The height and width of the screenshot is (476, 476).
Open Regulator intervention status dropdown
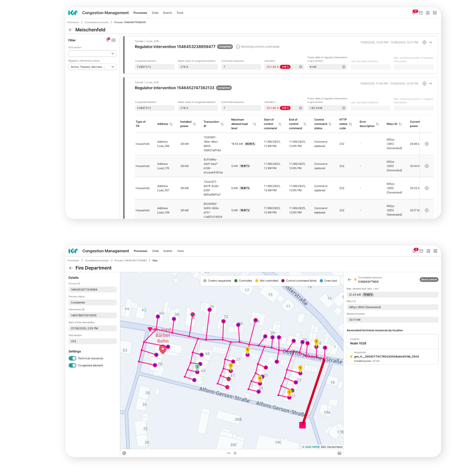click(92, 67)
